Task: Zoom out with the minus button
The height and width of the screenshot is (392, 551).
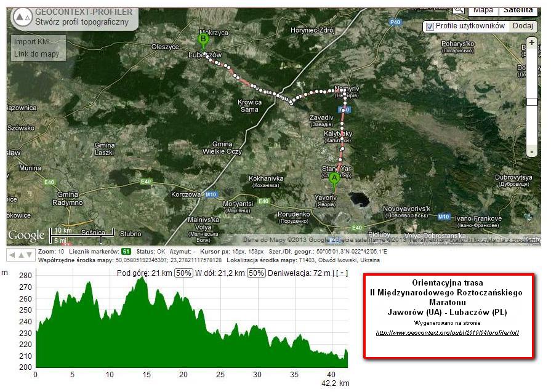Action: click(x=531, y=151)
